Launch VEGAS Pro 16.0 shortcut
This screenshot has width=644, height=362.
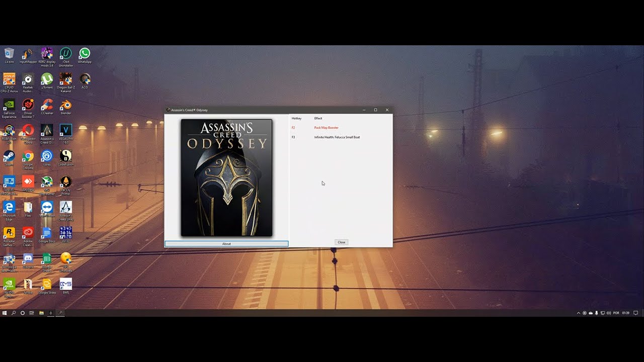65,134
